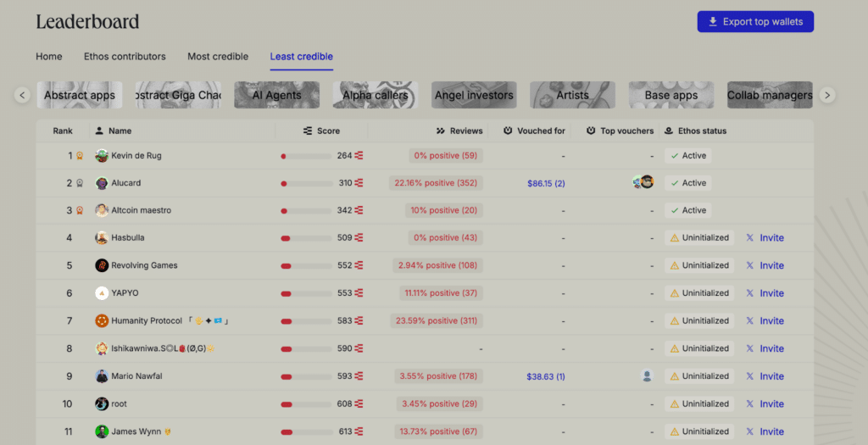868x445 pixels.
Task: Click the rank 3 medal icon
Action: tap(80, 210)
